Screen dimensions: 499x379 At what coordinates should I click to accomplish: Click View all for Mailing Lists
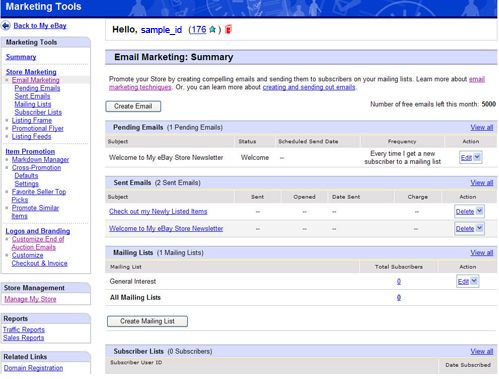482,253
